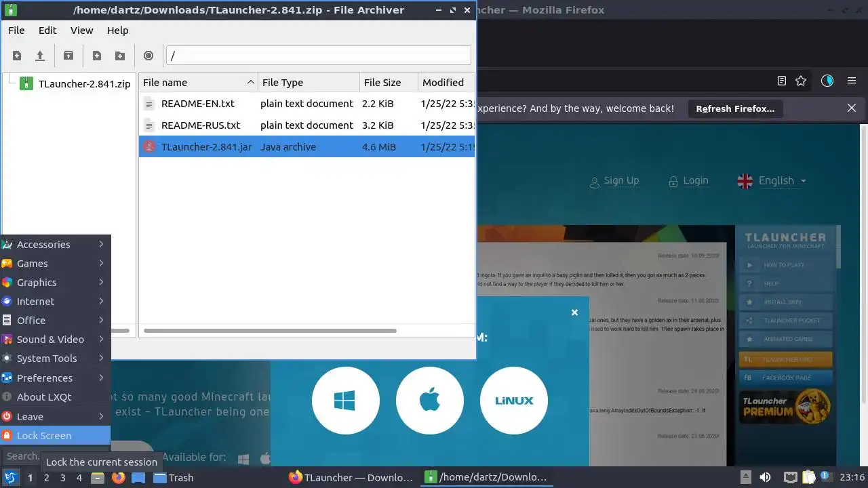Viewport: 868px width, 488px height.
Task: Click the horizontal scrollbar of the file list
Action: [x=270, y=331]
